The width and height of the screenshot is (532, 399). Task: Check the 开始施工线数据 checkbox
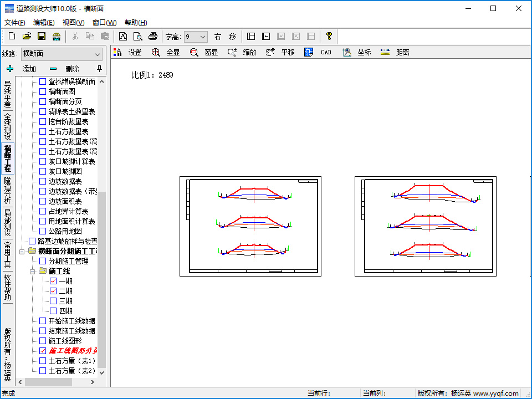pos(43,321)
